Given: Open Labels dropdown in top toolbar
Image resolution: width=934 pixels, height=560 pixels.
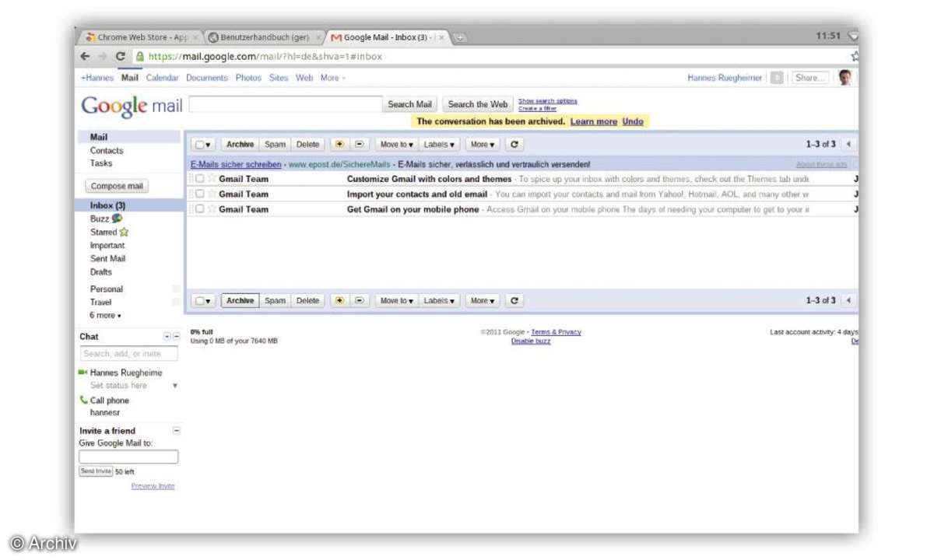Looking at the screenshot, I should pyautogui.click(x=440, y=145).
